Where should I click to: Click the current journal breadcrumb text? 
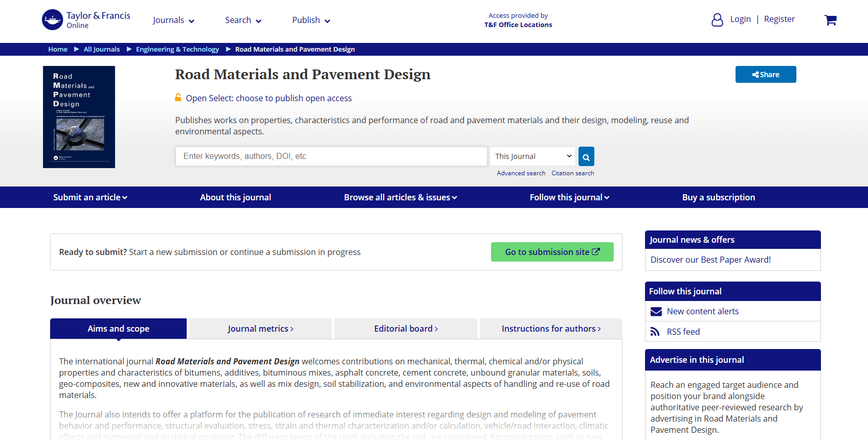[x=295, y=50]
